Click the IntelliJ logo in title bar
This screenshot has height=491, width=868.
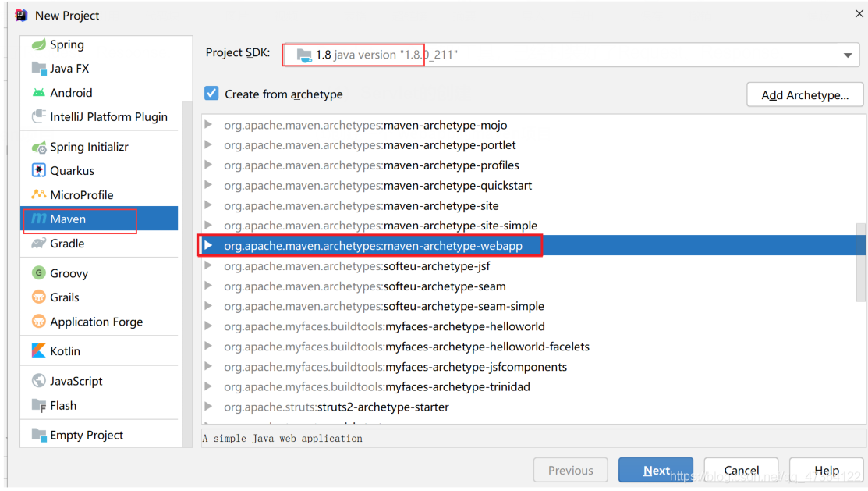point(21,15)
